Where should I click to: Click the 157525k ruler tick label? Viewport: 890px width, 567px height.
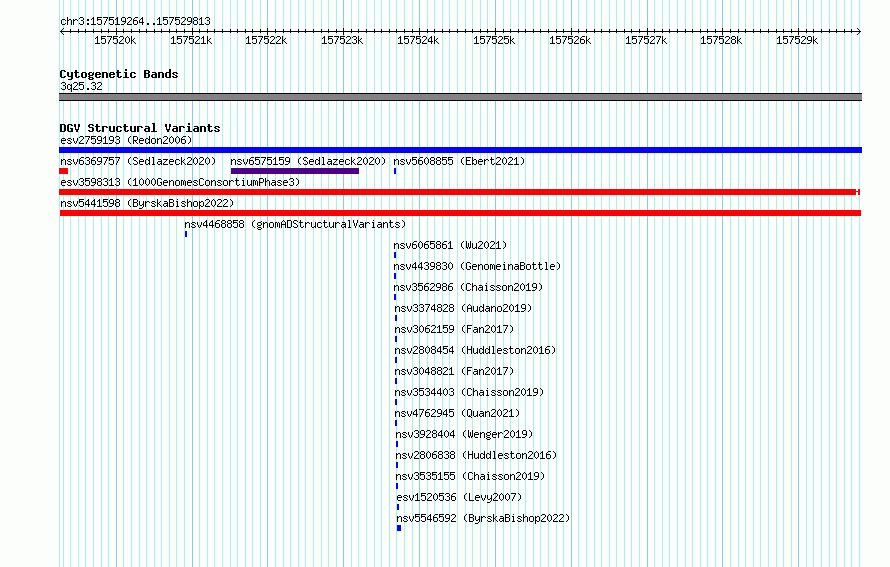(x=494, y=40)
